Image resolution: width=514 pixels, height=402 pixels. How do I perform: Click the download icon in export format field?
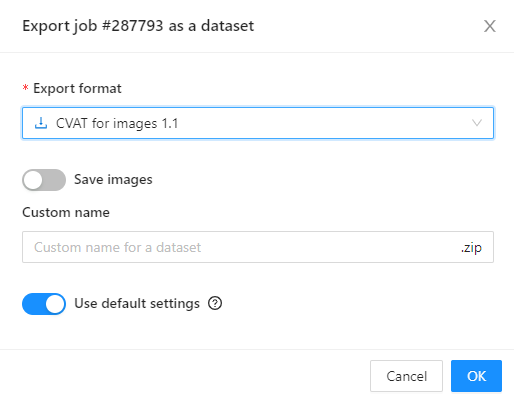click(x=41, y=123)
